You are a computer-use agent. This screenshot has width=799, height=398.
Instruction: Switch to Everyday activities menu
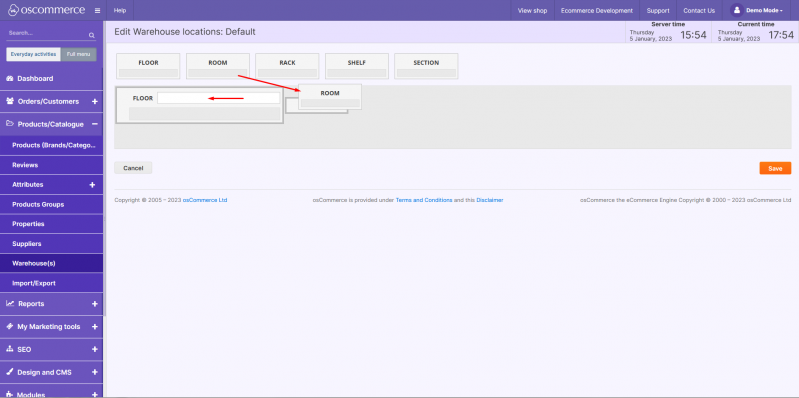34,54
